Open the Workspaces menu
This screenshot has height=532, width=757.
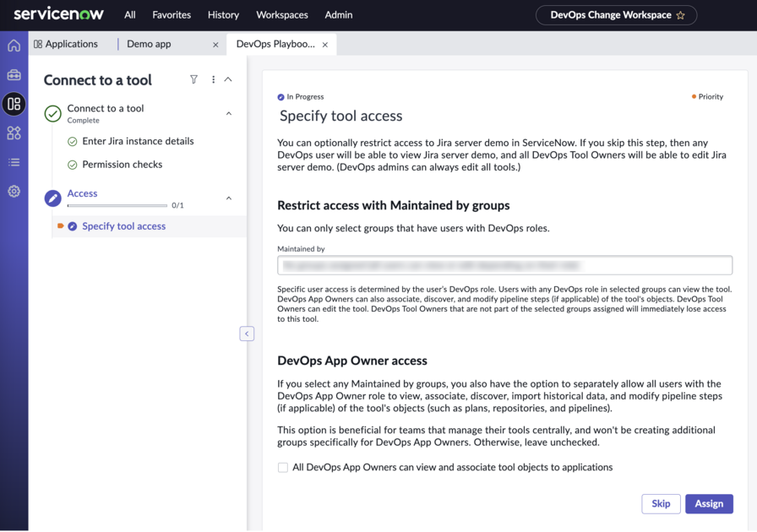tap(282, 15)
